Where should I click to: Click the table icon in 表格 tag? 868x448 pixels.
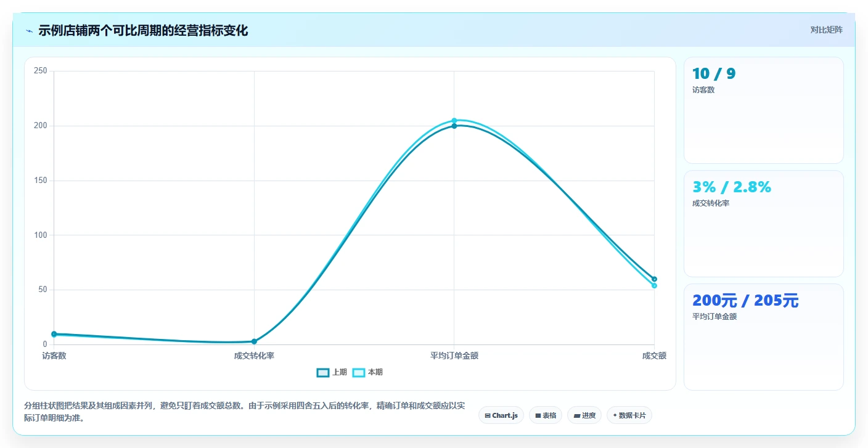[x=538, y=415]
